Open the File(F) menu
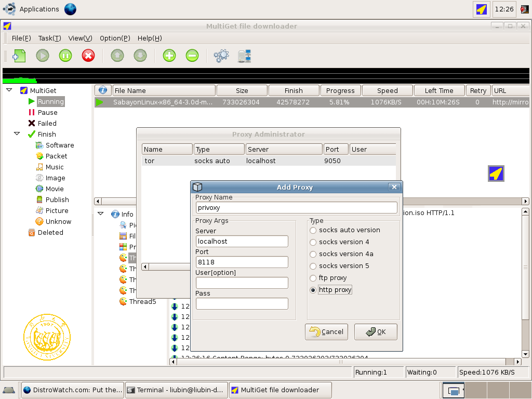Viewport: 532px width, 399px height. pyautogui.click(x=21, y=38)
